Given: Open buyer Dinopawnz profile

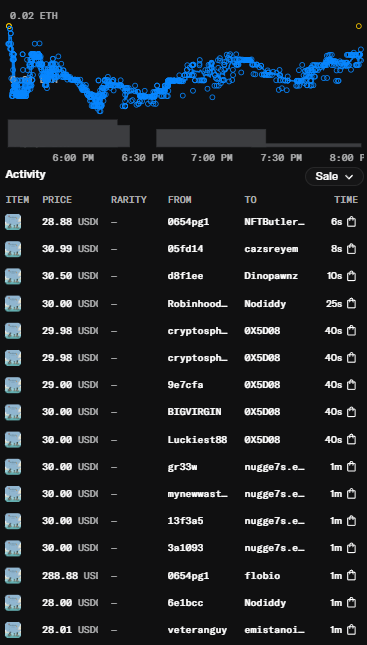Looking at the screenshot, I should [271, 276].
